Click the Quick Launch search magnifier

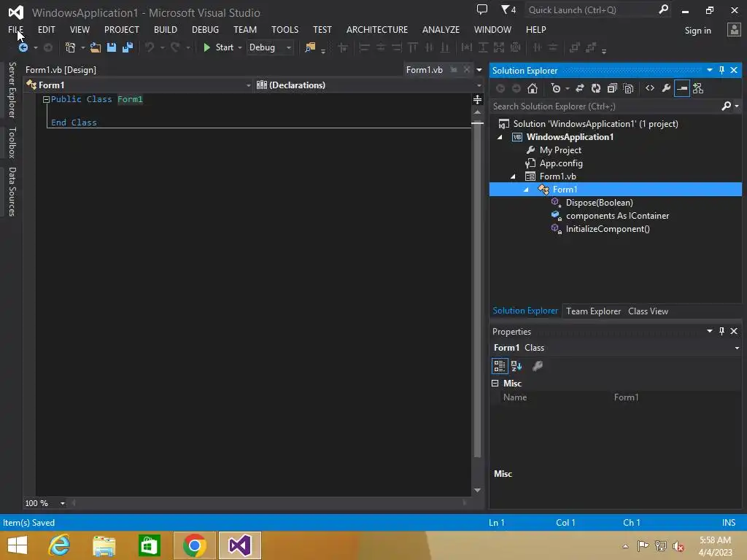(x=663, y=9)
